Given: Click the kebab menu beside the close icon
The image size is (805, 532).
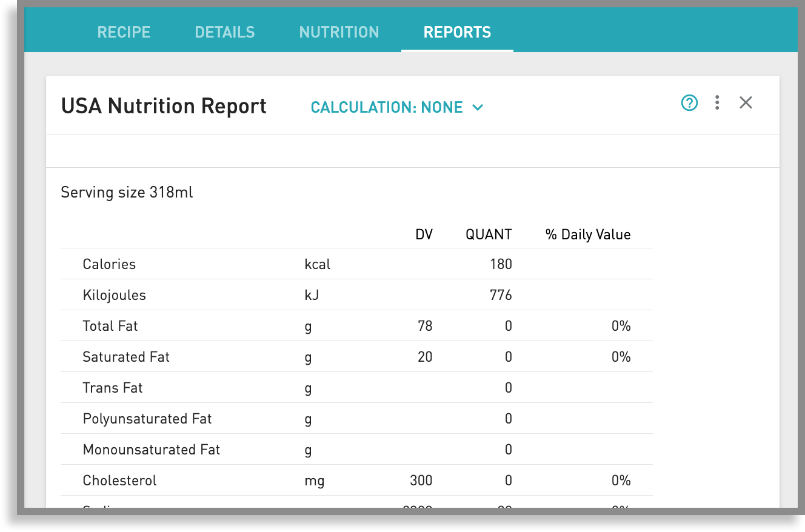Looking at the screenshot, I should coord(717,102).
